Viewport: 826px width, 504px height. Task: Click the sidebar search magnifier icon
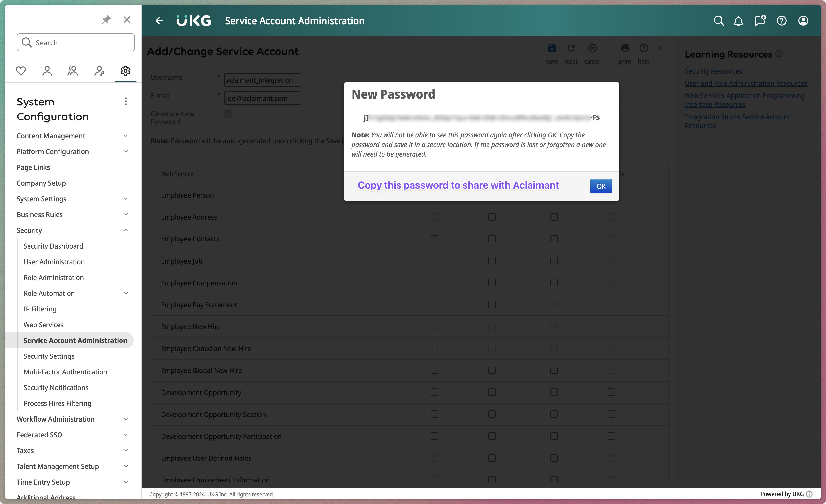(x=27, y=43)
